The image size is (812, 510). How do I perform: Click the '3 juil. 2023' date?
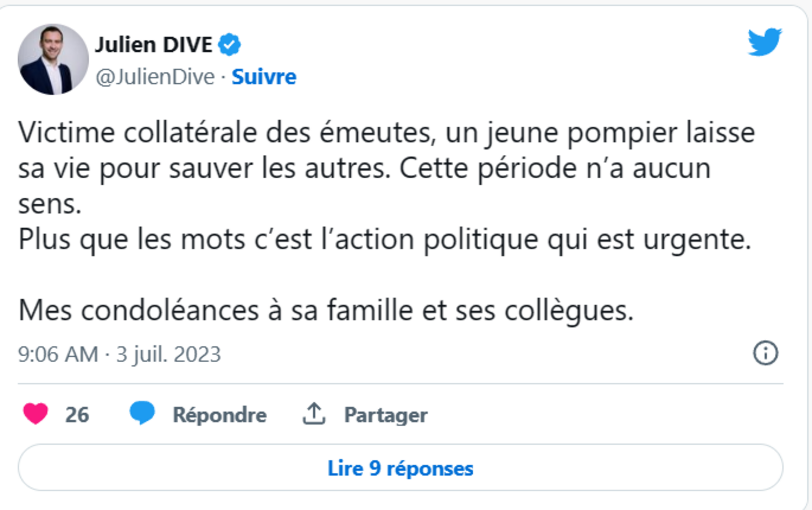click(168, 354)
